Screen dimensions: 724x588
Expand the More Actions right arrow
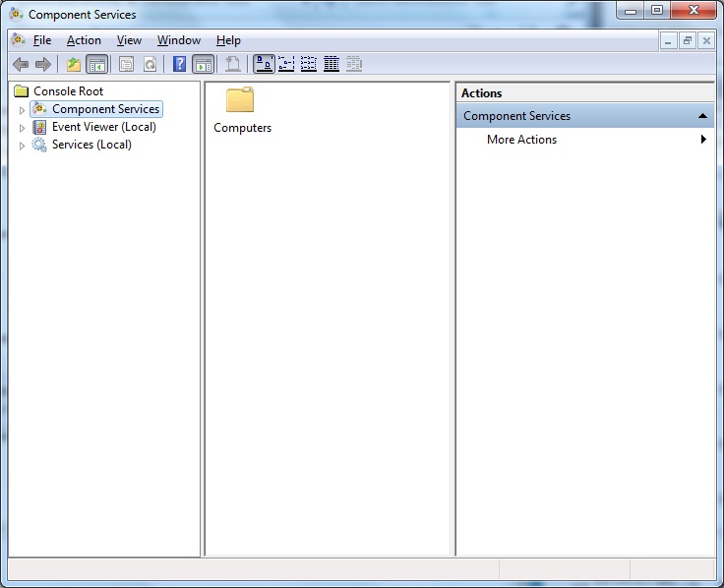(703, 139)
